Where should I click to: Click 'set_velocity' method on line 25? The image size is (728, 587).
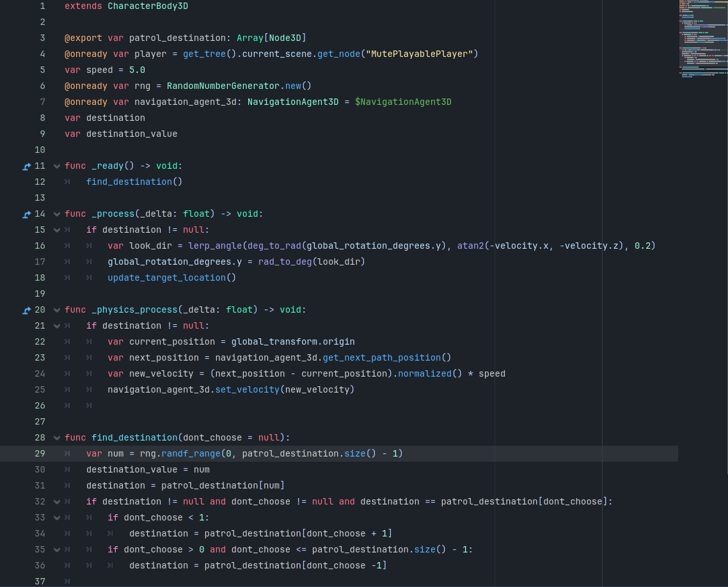247,390
